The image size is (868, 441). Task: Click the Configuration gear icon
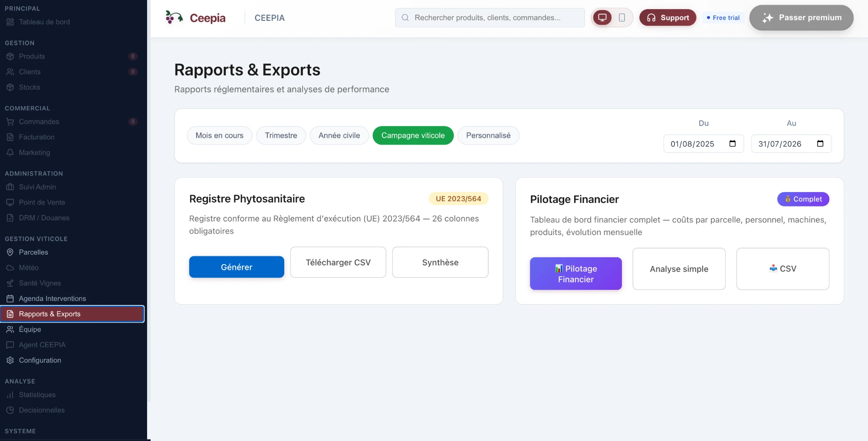[10, 360]
